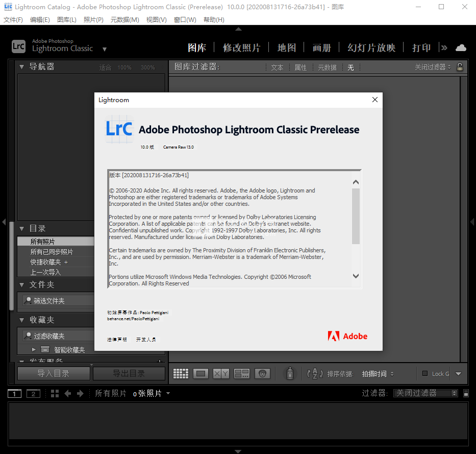Open the filmstrip source path dropdown

point(168,393)
